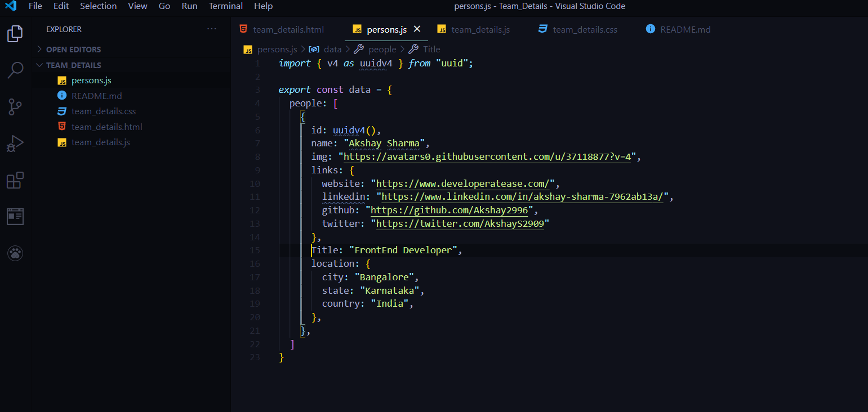Open the Terminal menu

tap(225, 6)
